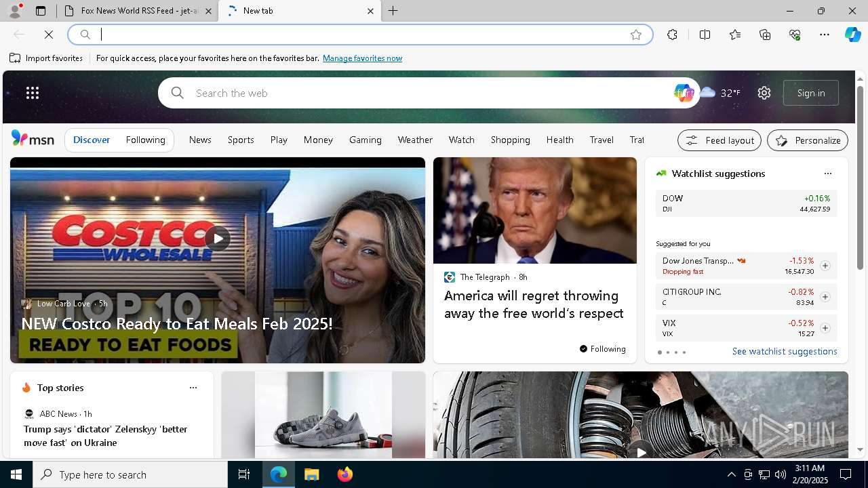Open the tab actions menu icon
868x488 pixels.
pyautogui.click(x=41, y=11)
